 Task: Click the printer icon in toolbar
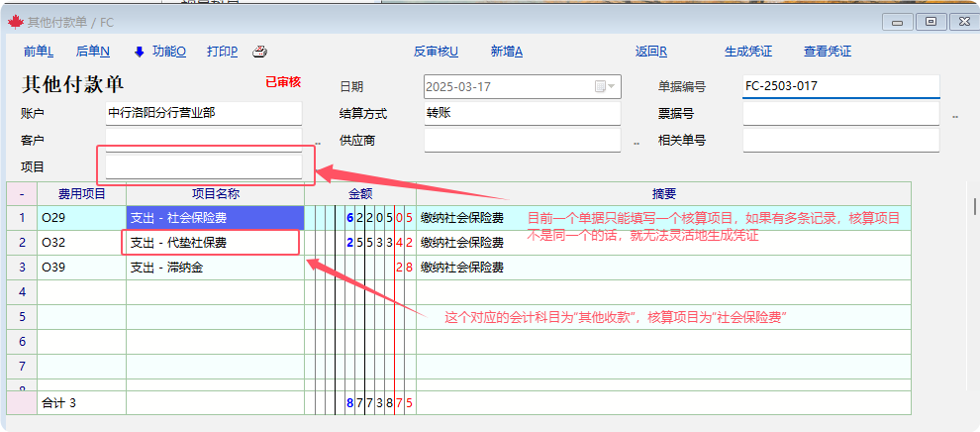259,52
